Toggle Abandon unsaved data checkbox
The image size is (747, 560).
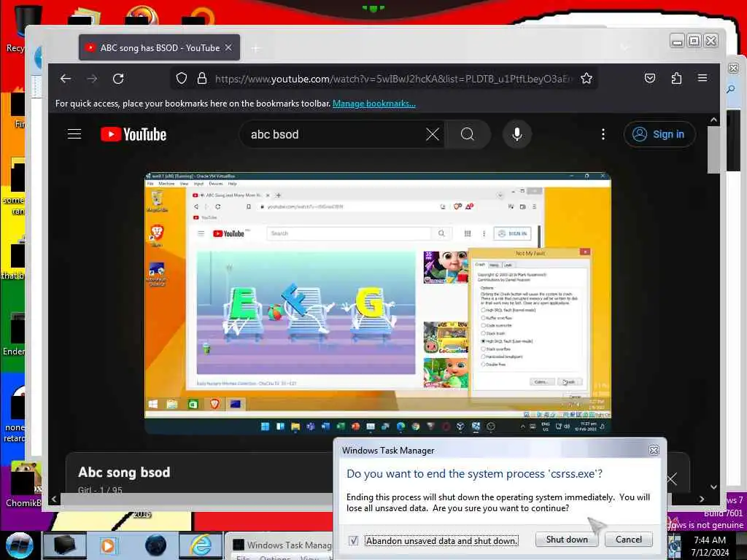354,540
